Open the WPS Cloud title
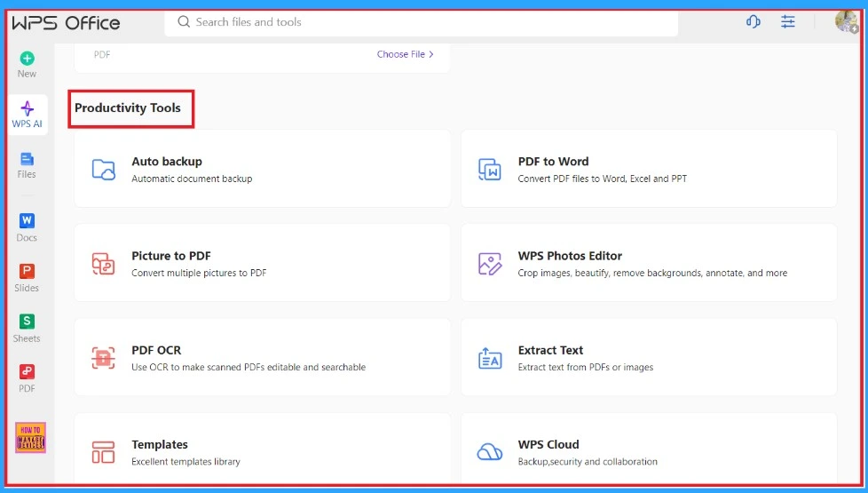 click(x=548, y=444)
